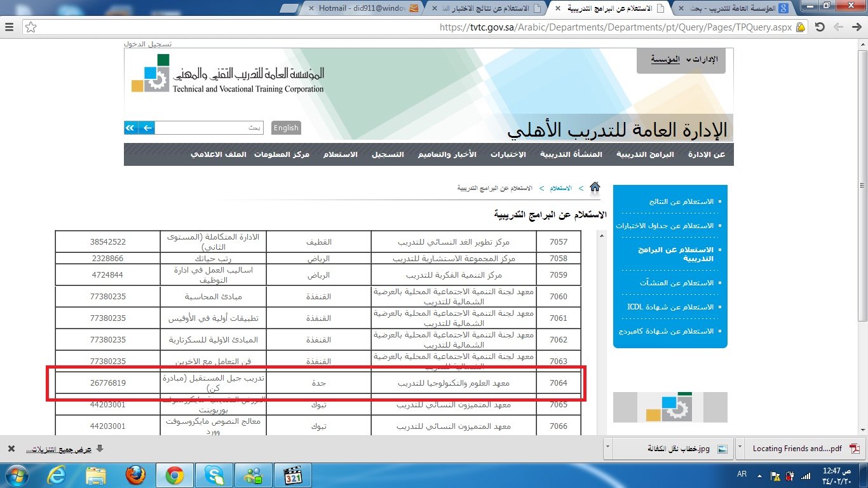
Task: Click the SSL padlock icon in the address bar
Action: coord(801,27)
